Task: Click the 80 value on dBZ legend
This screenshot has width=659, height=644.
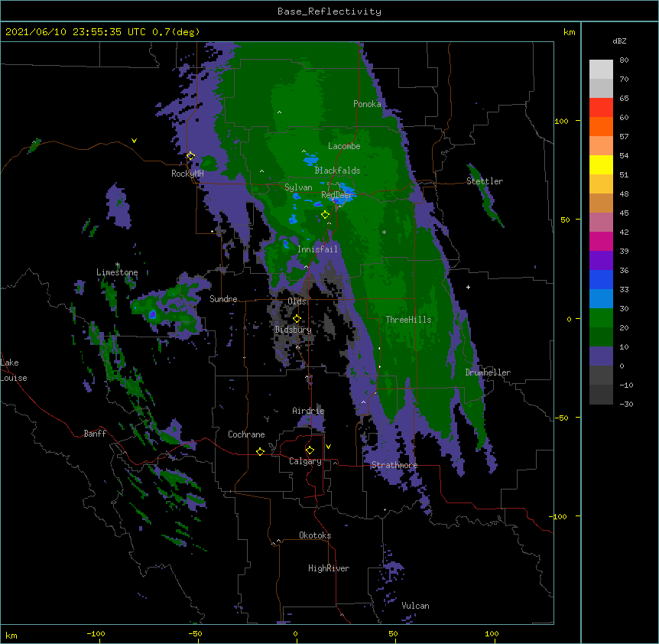Action: coord(624,60)
